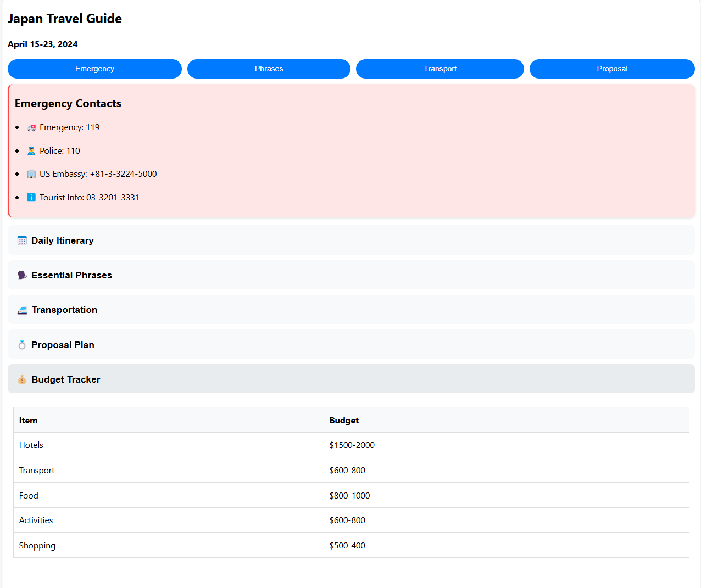Click the blue tourist info icon
The image size is (701, 588).
(31, 198)
